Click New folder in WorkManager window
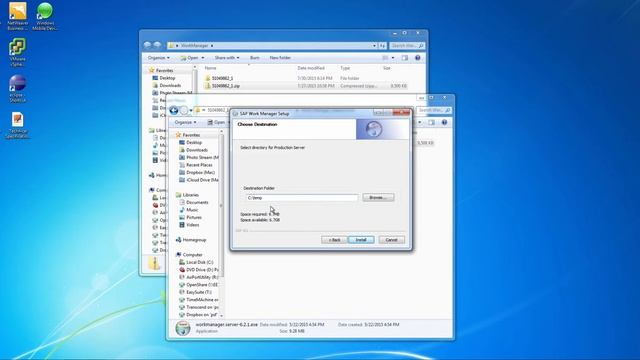Image resolution: width=640 pixels, height=360 pixels. click(280, 58)
